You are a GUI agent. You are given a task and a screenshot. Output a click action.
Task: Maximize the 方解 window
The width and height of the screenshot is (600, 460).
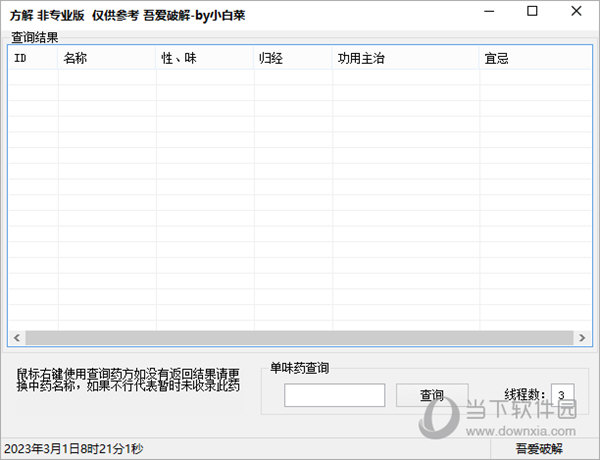coord(532,11)
